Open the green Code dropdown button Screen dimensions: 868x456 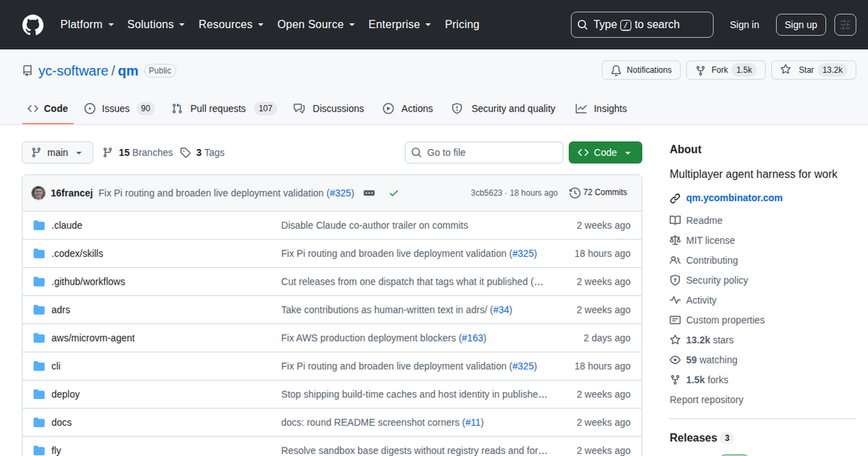pyautogui.click(x=605, y=153)
